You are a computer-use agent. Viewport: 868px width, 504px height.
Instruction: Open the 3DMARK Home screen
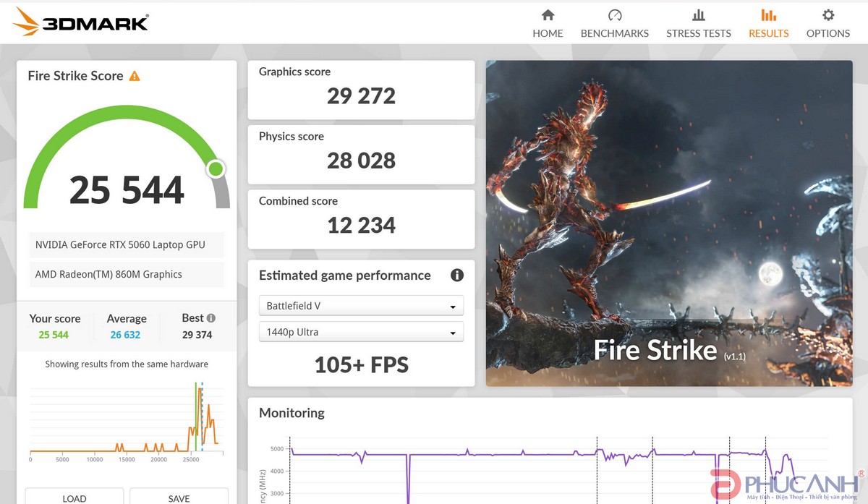click(548, 22)
